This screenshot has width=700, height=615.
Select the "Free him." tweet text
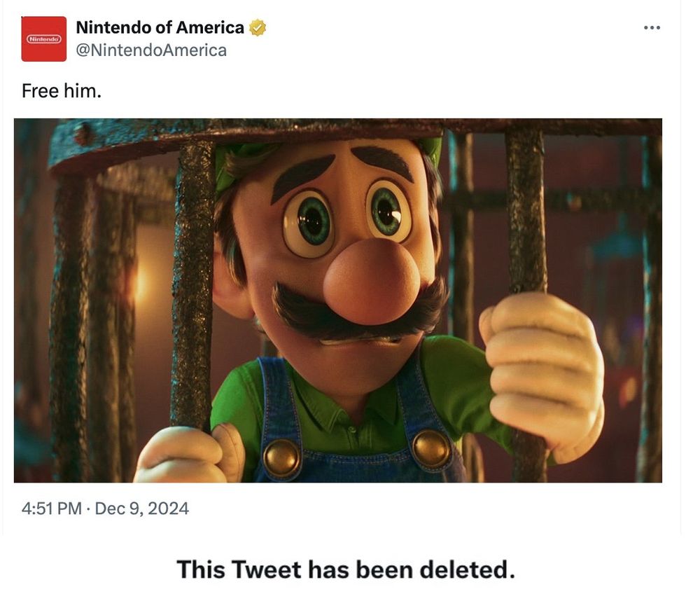[x=62, y=91]
